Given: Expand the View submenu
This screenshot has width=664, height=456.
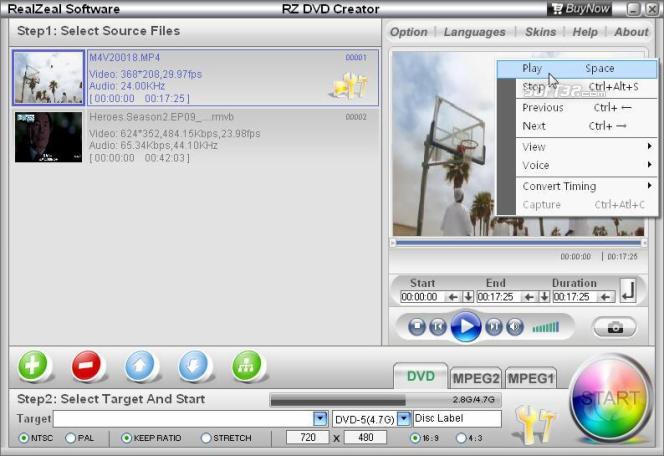Looking at the screenshot, I should 586,147.
